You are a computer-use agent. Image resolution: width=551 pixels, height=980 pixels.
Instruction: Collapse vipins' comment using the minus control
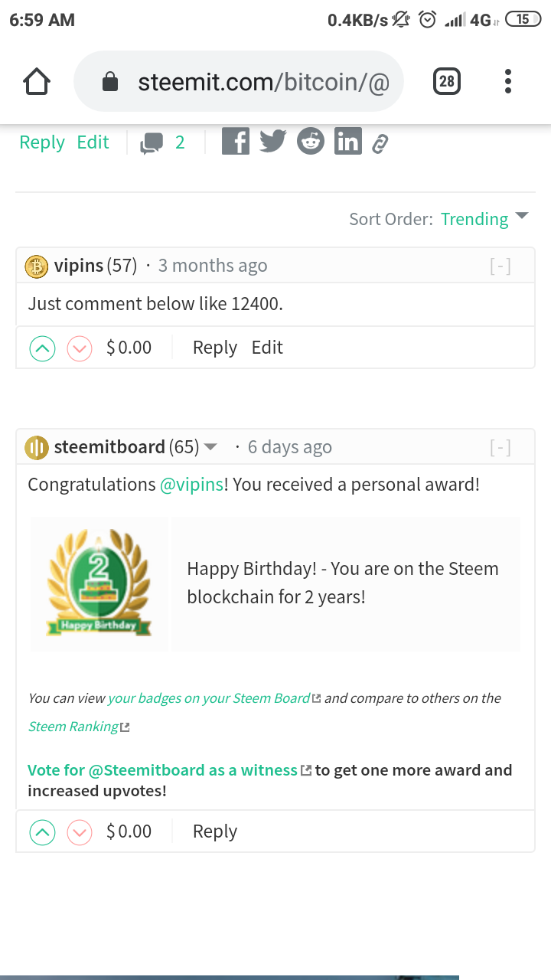click(500, 265)
